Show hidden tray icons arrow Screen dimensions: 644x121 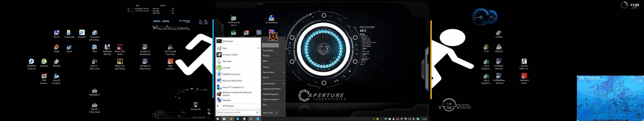[374, 119]
